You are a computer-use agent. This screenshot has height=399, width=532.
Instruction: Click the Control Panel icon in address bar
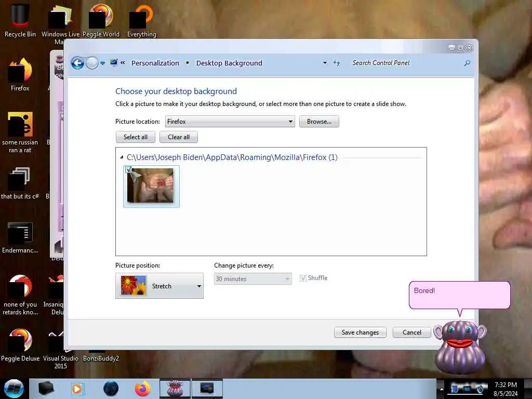pyautogui.click(x=114, y=63)
